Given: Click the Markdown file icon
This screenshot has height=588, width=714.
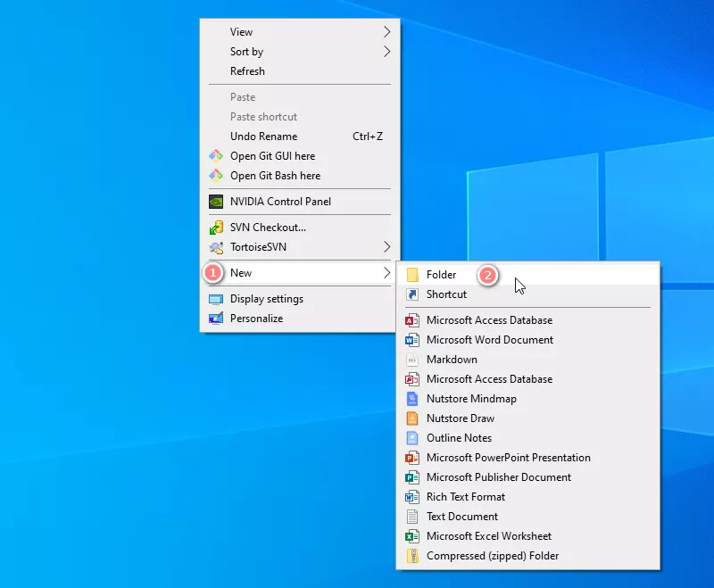Looking at the screenshot, I should [412, 360].
